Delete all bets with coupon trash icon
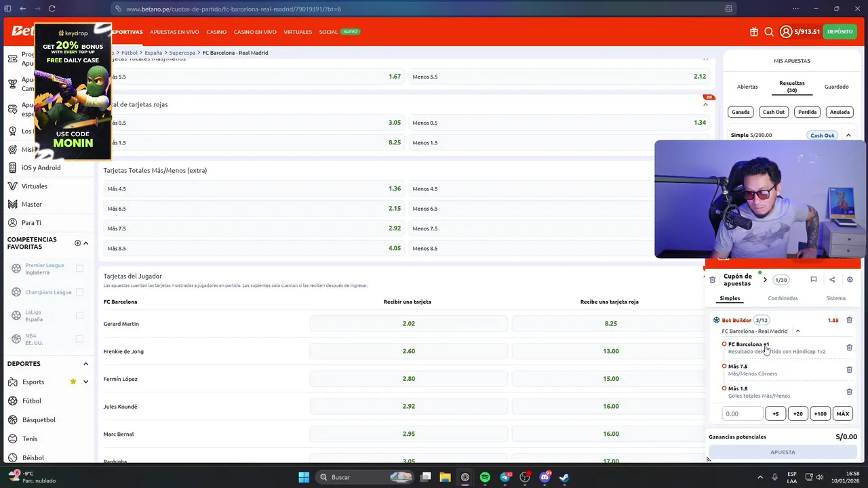The height and width of the screenshot is (488, 868). point(712,279)
